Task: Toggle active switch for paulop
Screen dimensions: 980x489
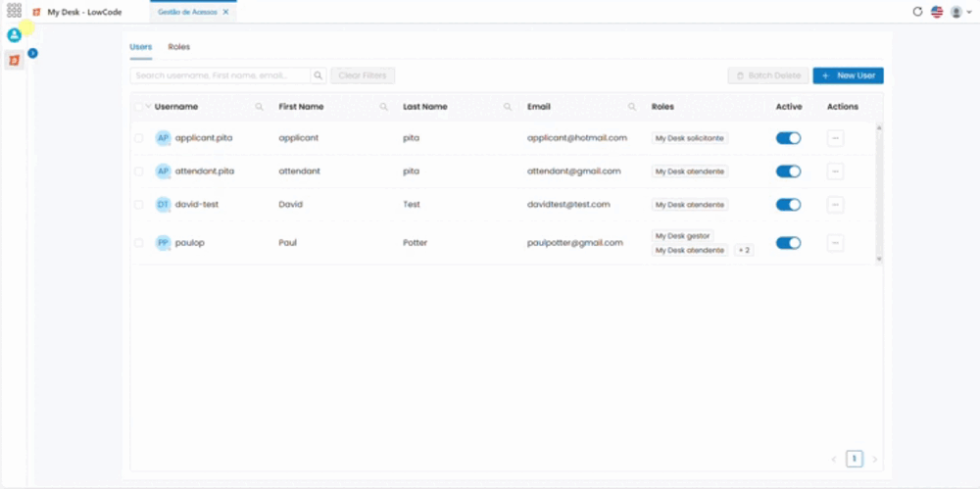Action: click(x=788, y=243)
